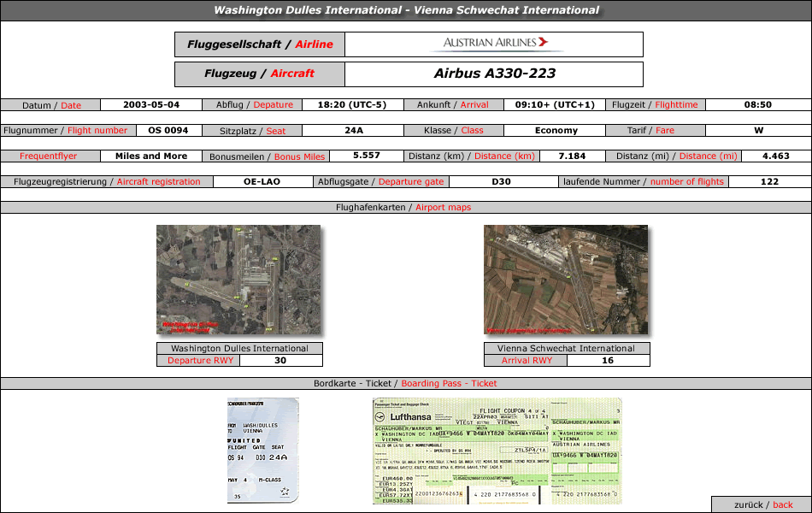812x513 pixels.
Task: Click the aircraft registration OE-LAO value
Action: pos(262,182)
